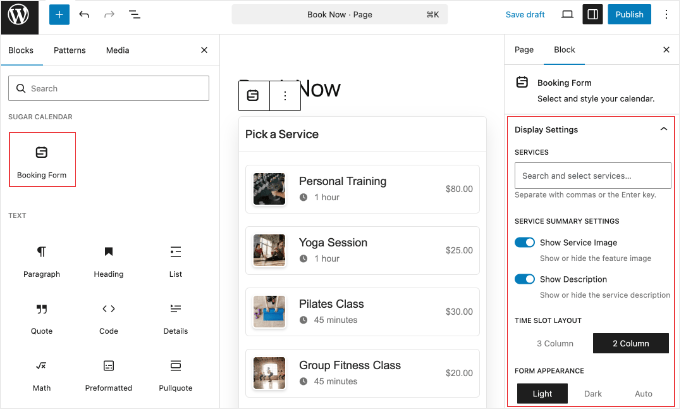Choose the Dark form appearance
The height and width of the screenshot is (409, 680).
[x=593, y=393]
